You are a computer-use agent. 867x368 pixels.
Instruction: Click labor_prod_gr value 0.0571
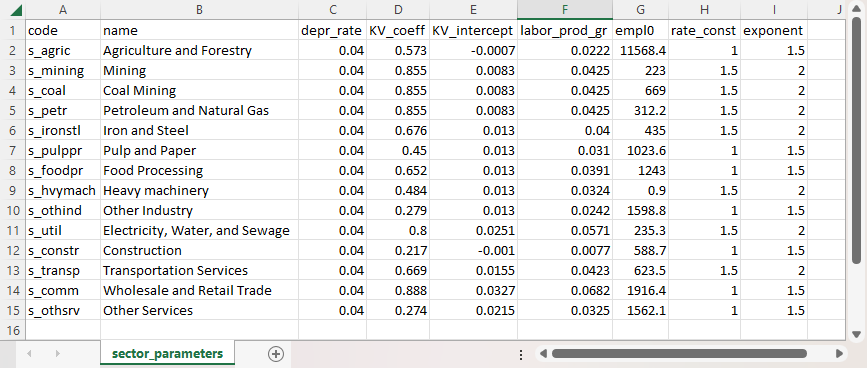(x=565, y=230)
